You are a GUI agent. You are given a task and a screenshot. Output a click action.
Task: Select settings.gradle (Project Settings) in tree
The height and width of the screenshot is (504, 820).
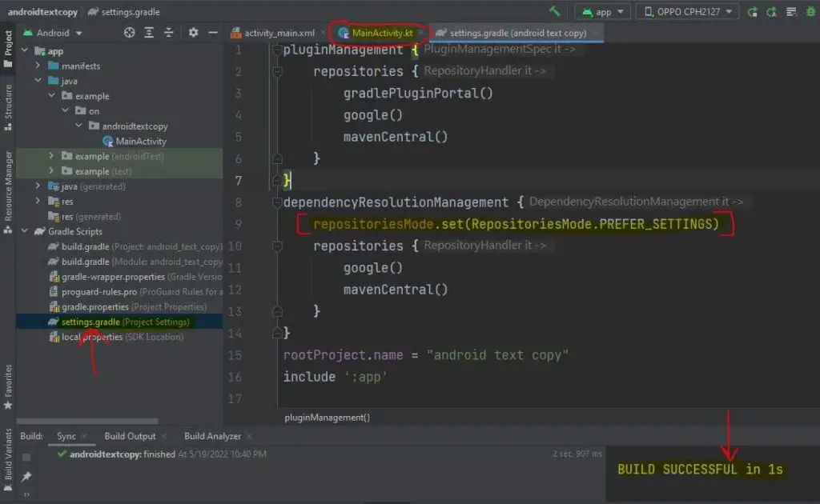(x=119, y=322)
